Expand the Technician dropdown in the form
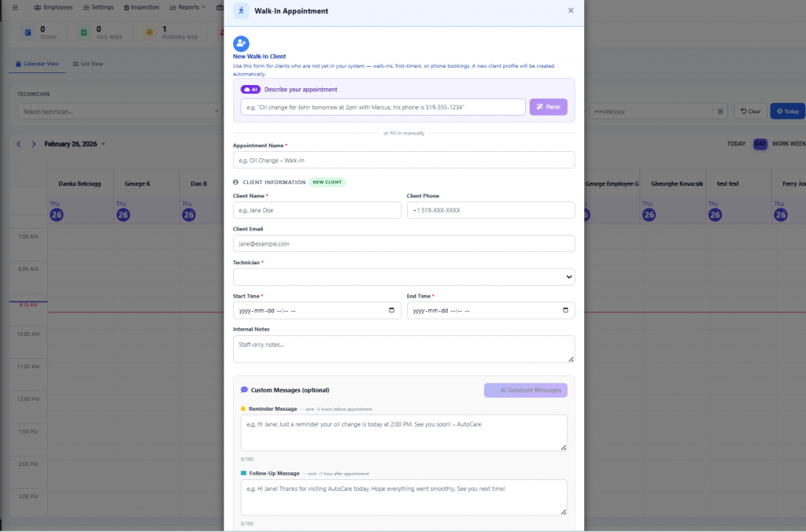Viewport: 806px width, 532px height. point(404,277)
